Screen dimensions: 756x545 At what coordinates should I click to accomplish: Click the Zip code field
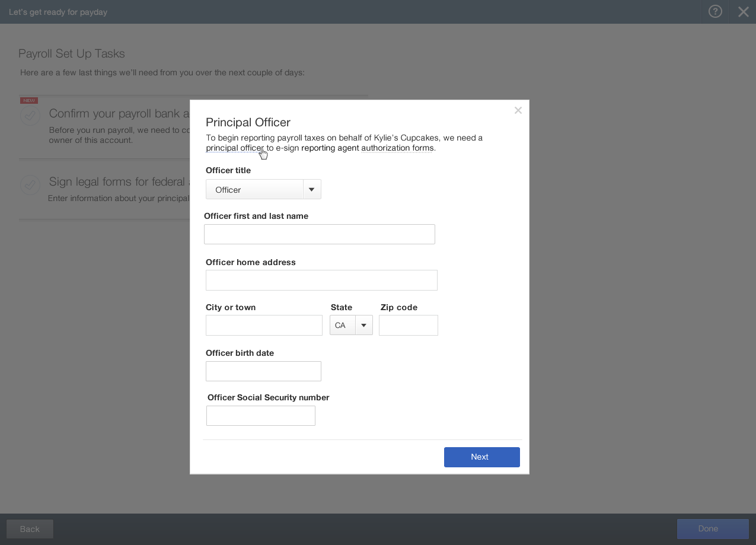409,325
